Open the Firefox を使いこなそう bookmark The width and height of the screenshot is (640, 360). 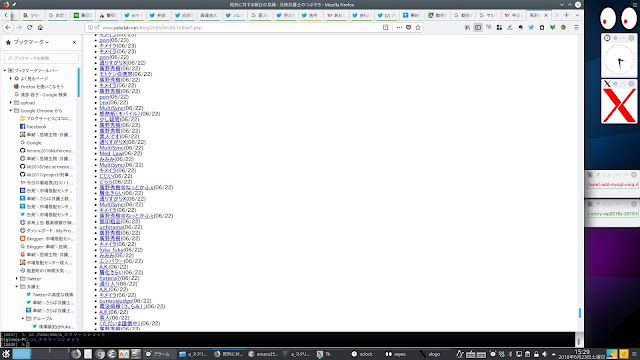39,87
